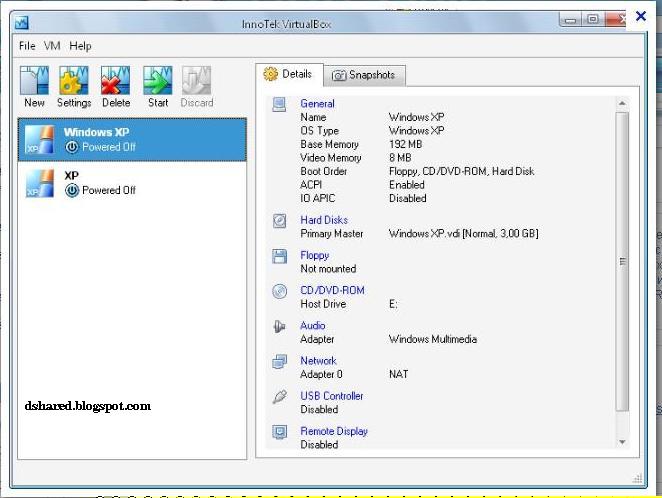
Task: Open Settings from the gear toolbar icon
Action: pyautogui.click(x=74, y=80)
